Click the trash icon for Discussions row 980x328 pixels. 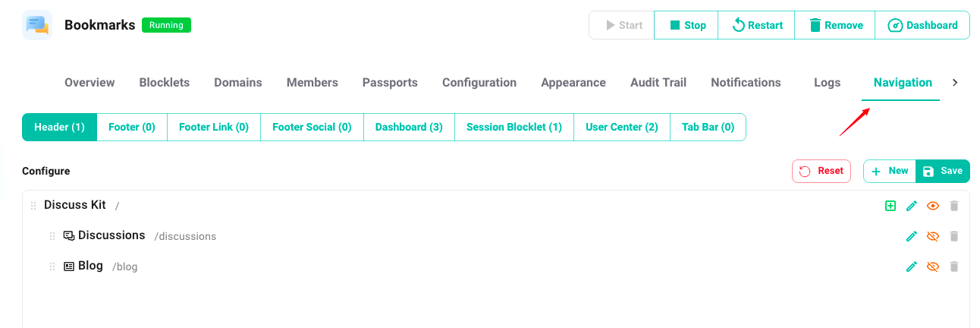(954, 236)
